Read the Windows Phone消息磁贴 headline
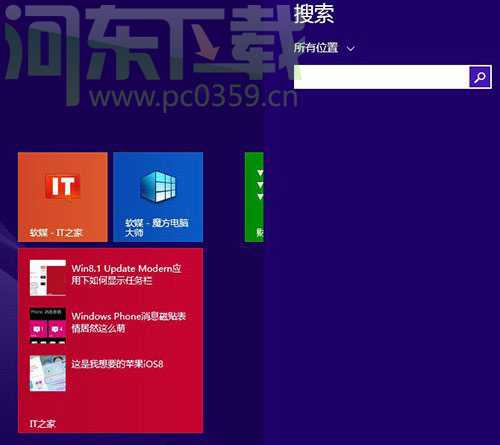500x445 pixels. (128, 322)
